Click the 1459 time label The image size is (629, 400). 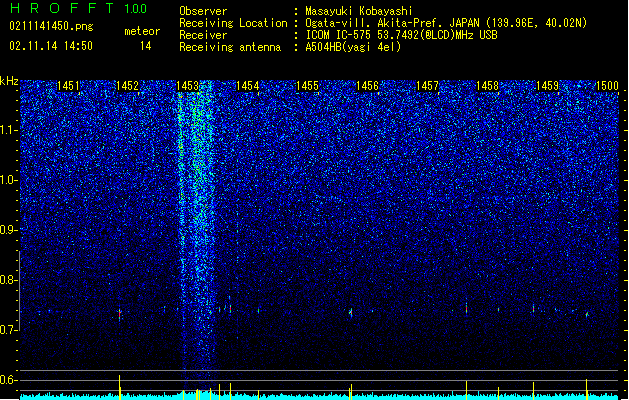coord(548,86)
